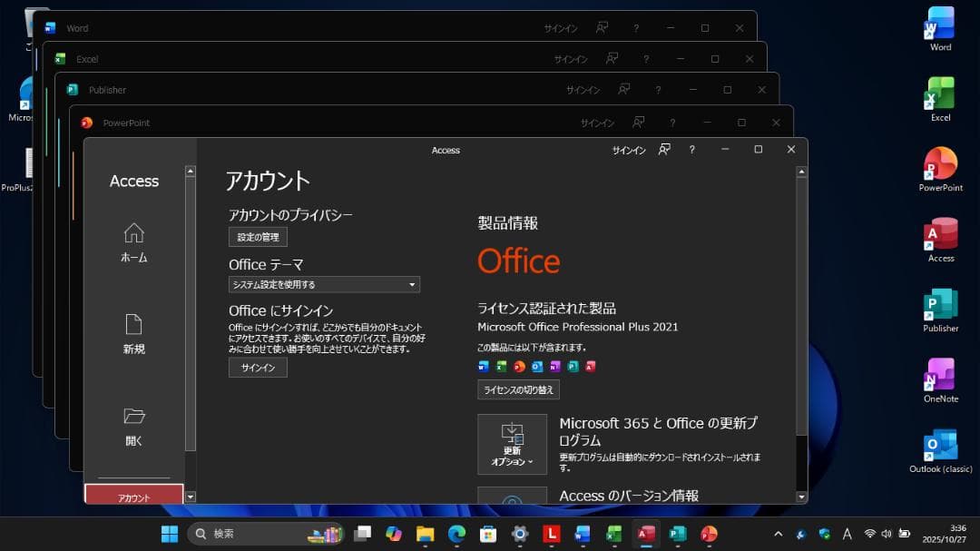Select the アカウント tab in Access sidebar
Image resolution: width=980 pixels, height=551 pixels.
point(133,495)
